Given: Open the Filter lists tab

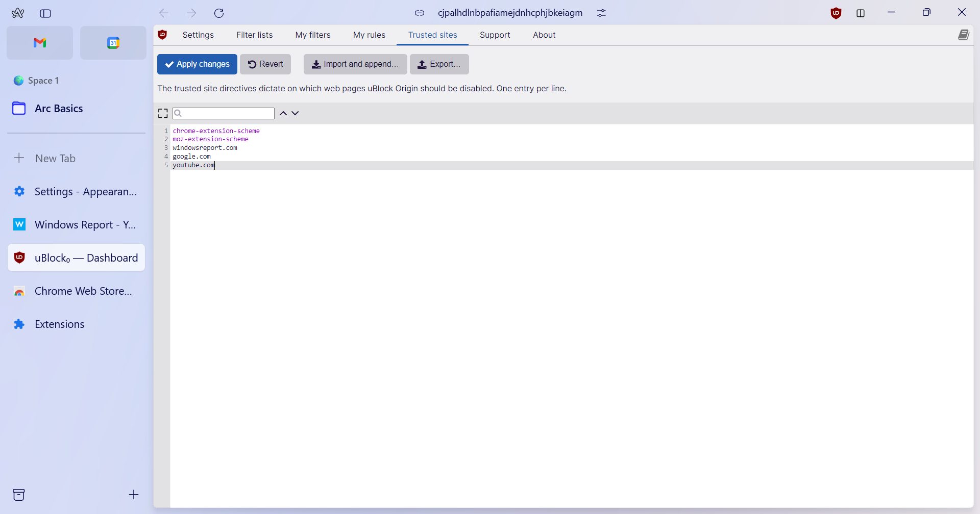Looking at the screenshot, I should pyautogui.click(x=254, y=35).
